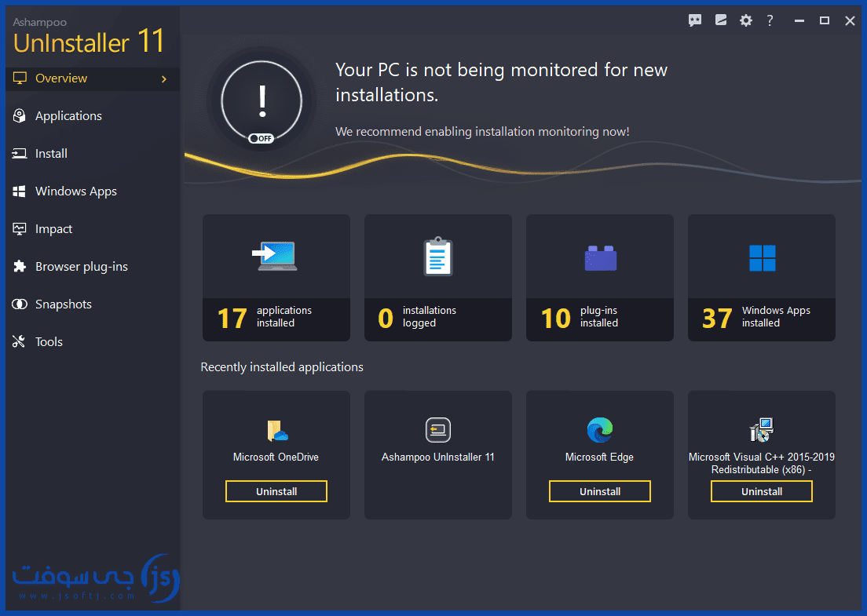Uninstall Microsoft Edge
The image size is (867, 616).
pyautogui.click(x=600, y=491)
